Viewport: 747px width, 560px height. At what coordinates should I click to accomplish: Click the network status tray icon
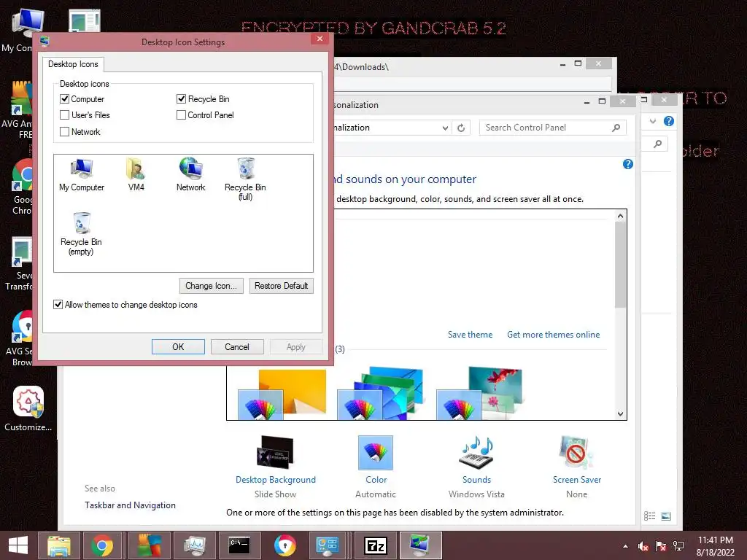(678, 546)
